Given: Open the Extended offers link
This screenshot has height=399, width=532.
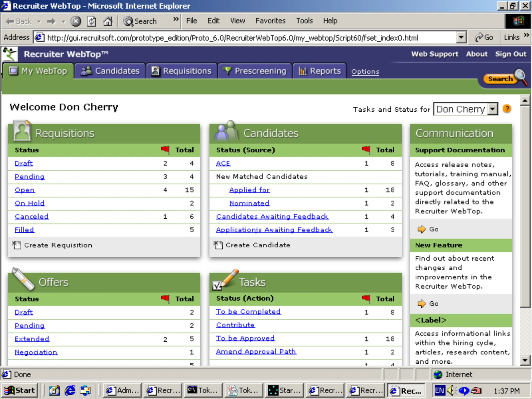Looking at the screenshot, I should pos(32,339).
